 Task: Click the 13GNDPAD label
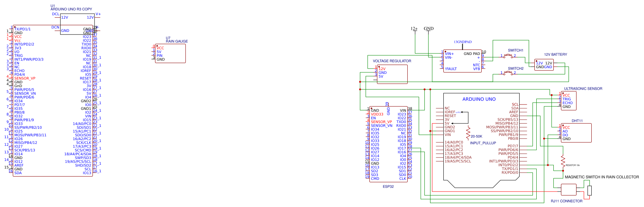coord(463,42)
